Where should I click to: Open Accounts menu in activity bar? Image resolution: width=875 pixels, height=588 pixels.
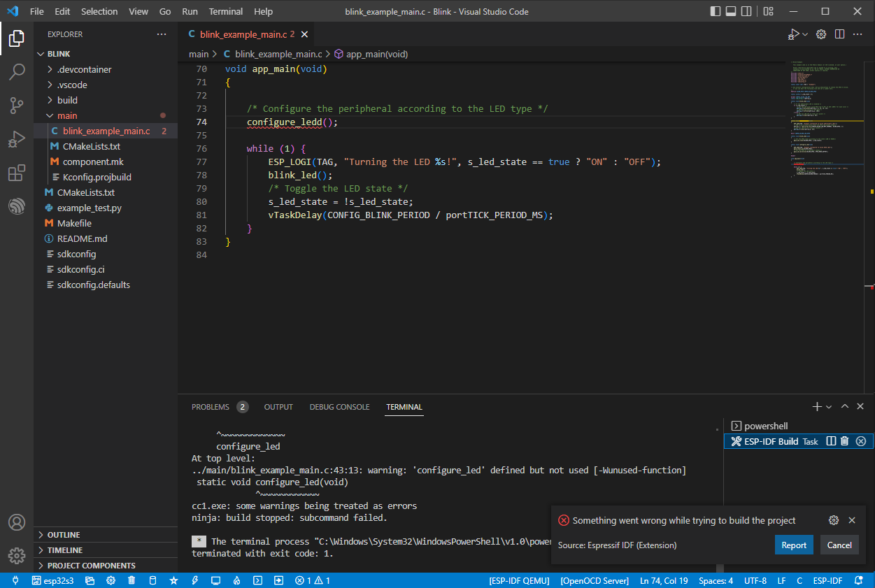tap(17, 522)
